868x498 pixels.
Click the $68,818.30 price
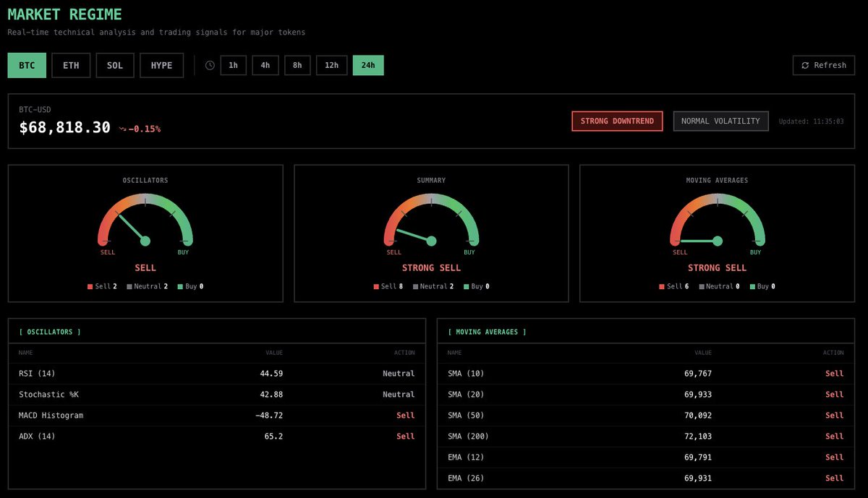click(64, 128)
